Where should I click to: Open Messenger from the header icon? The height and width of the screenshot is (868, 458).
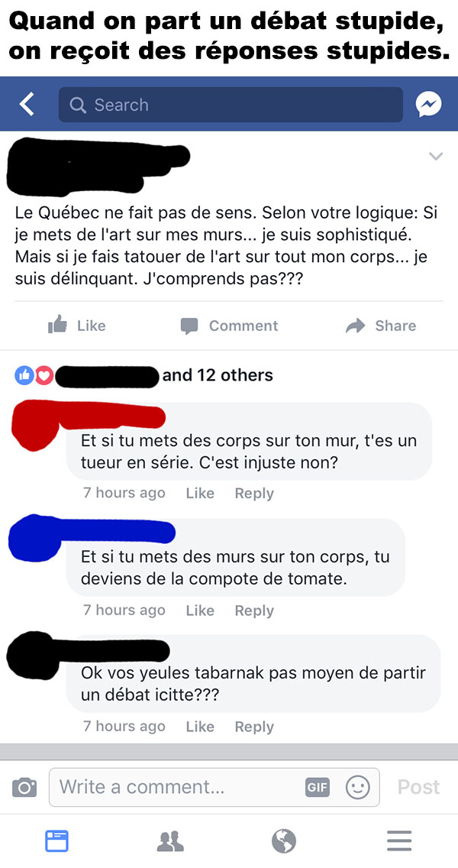pos(429,104)
